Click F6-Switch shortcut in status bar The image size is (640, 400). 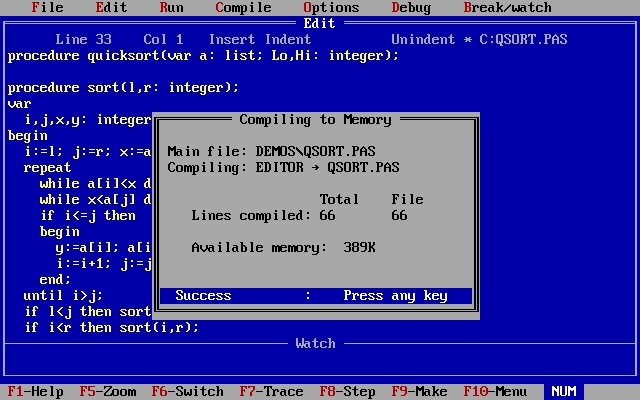click(188, 392)
